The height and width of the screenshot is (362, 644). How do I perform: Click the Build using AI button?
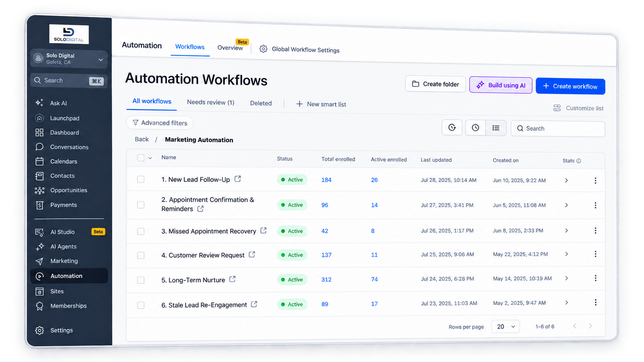click(501, 85)
